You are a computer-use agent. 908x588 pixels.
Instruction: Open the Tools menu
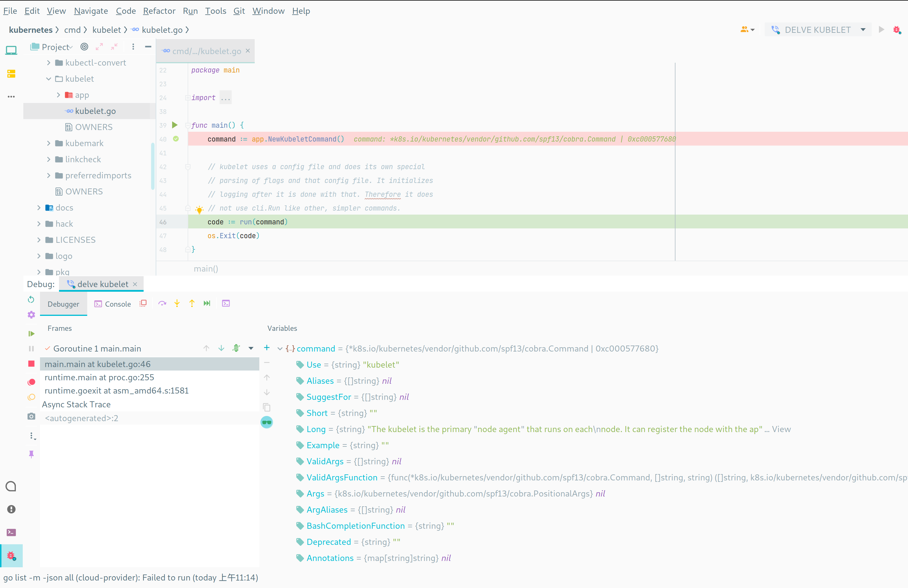(x=216, y=11)
